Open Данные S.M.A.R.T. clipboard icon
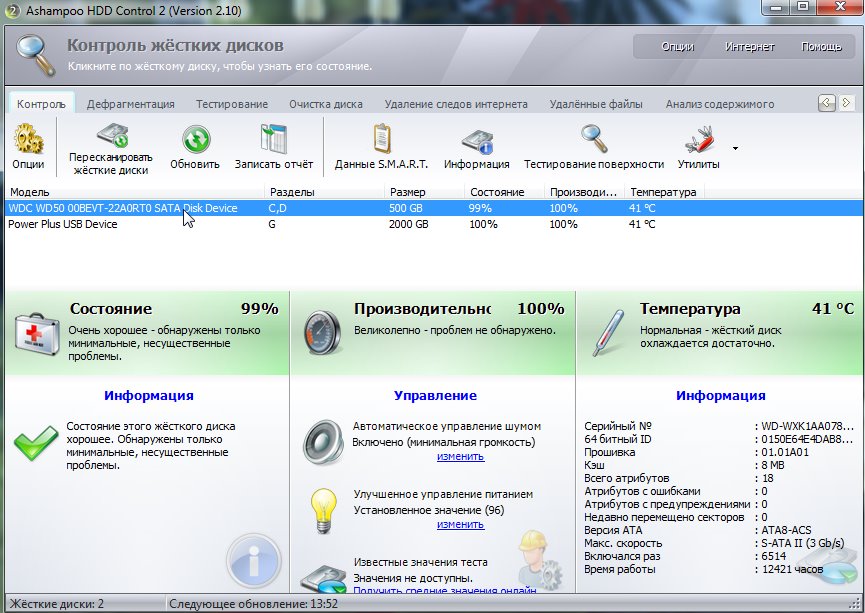Viewport: 865px width, 613px height. 381,139
